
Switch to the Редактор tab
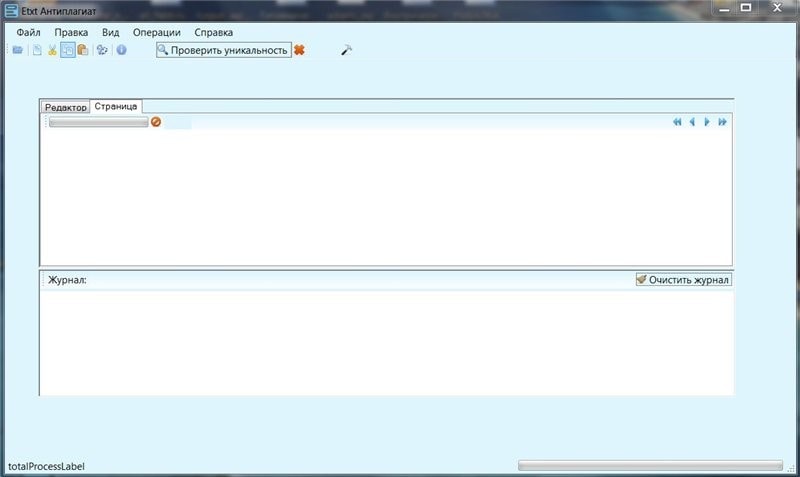(x=65, y=107)
